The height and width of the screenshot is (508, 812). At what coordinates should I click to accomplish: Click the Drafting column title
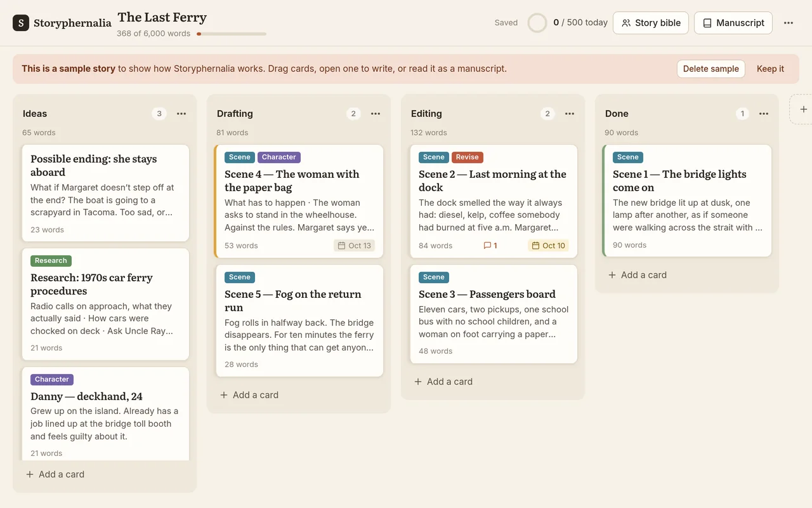pos(235,114)
